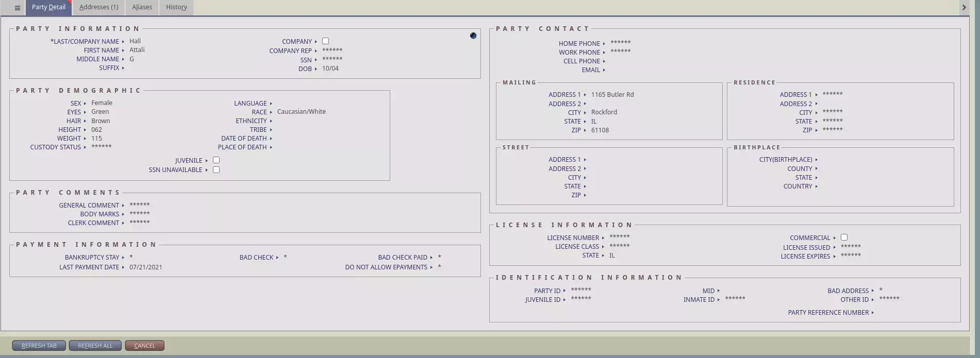Click the masked GENERAL COMMENT value
Screen dimensions: 980x358
140,205
